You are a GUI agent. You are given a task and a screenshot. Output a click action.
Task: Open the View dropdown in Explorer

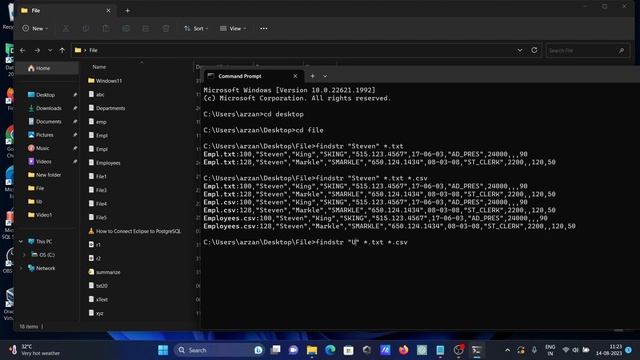[233, 29]
